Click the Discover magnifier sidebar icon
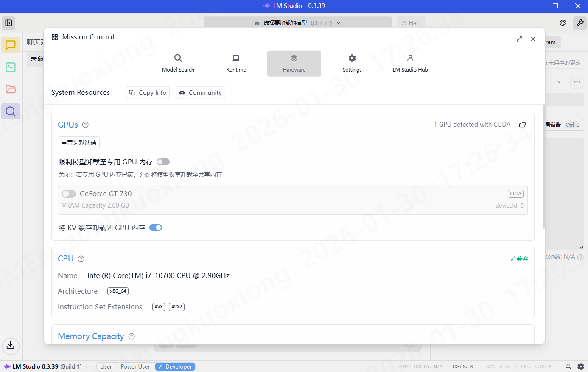 click(x=11, y=111)
